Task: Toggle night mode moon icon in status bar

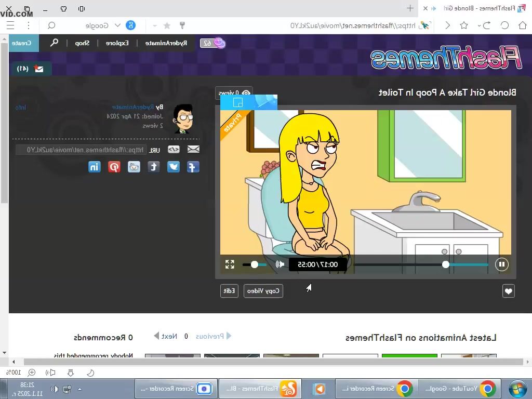Action: [90, 373]
